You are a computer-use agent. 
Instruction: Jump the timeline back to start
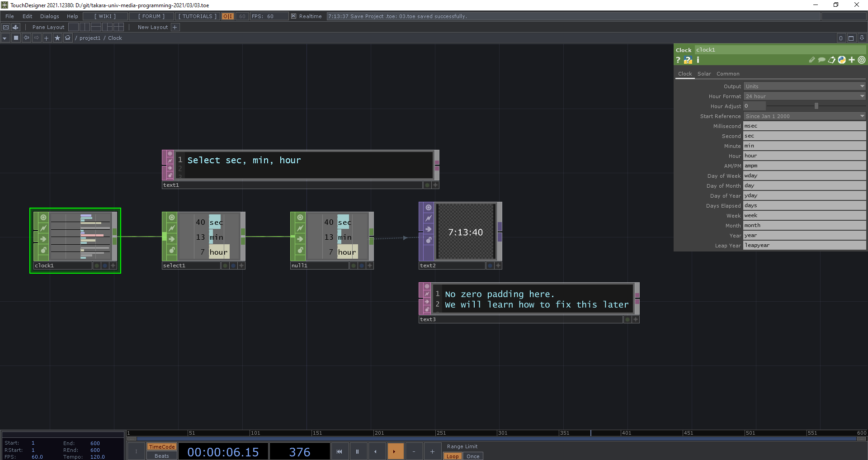point(339,451)
